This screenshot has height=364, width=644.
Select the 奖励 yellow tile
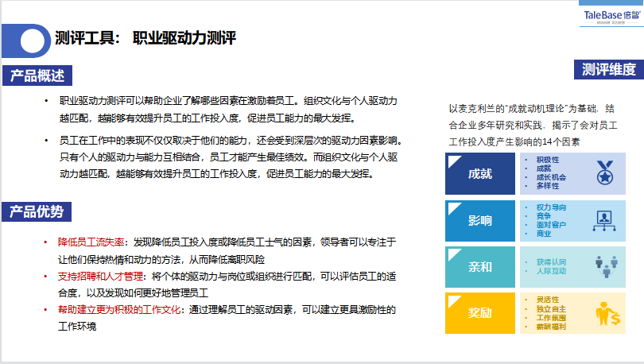pyautogui.click(x=479, y=313)
